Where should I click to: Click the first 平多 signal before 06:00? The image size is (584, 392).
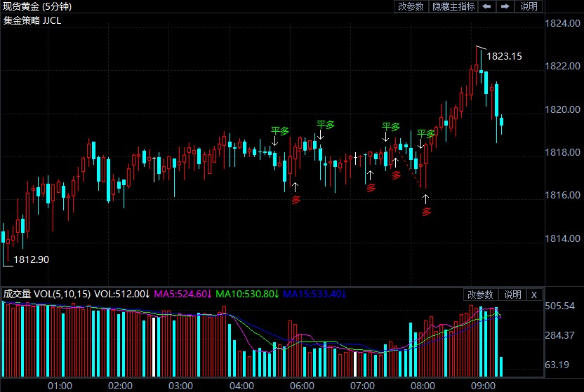(279, 131)
